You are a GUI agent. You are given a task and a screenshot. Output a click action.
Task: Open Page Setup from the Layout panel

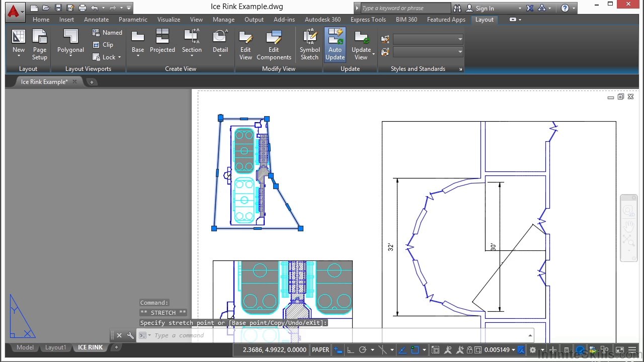click(x=40, y=44)
